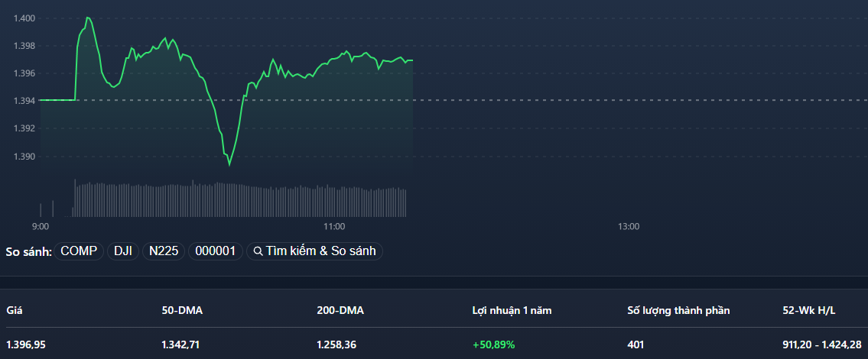Click the Số lượng thành phần header
The height and width of the screenshot is (359, 868).
(678, 310)
